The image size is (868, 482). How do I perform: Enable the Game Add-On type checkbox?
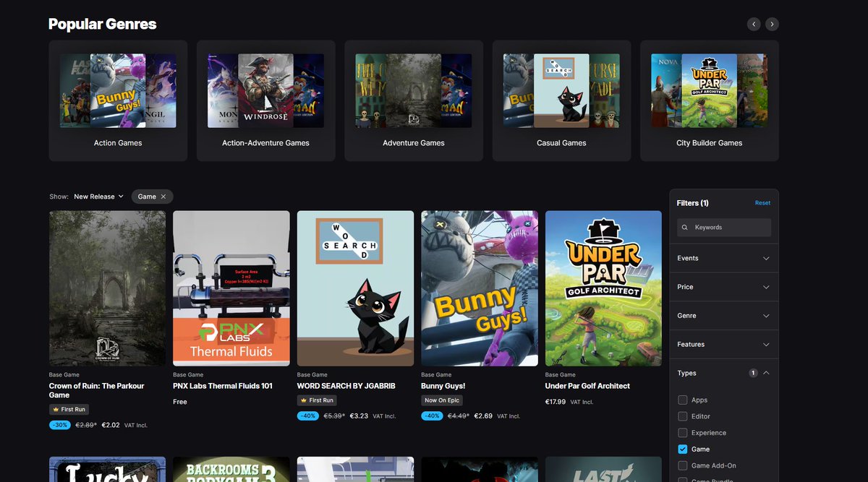click(683, 466)
